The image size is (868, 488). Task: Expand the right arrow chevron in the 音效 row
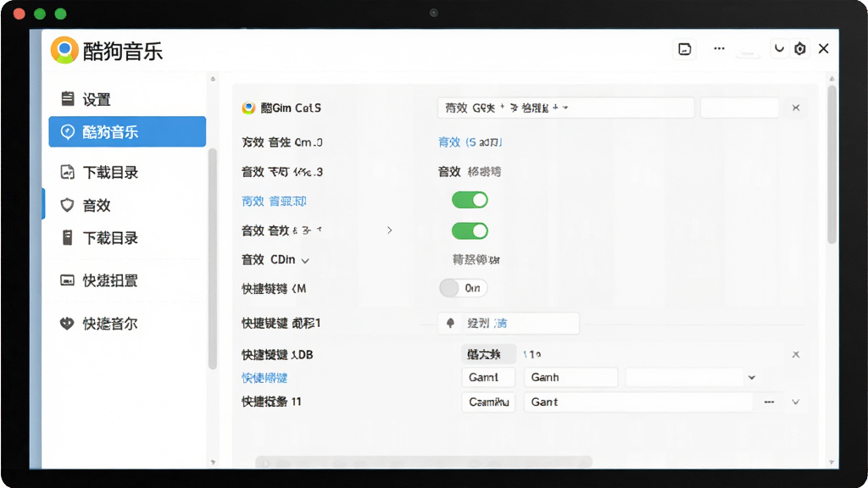point(390,230)
